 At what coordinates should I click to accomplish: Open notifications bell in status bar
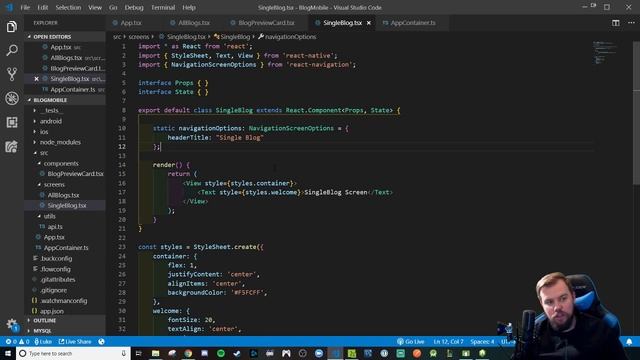point(629,342)
